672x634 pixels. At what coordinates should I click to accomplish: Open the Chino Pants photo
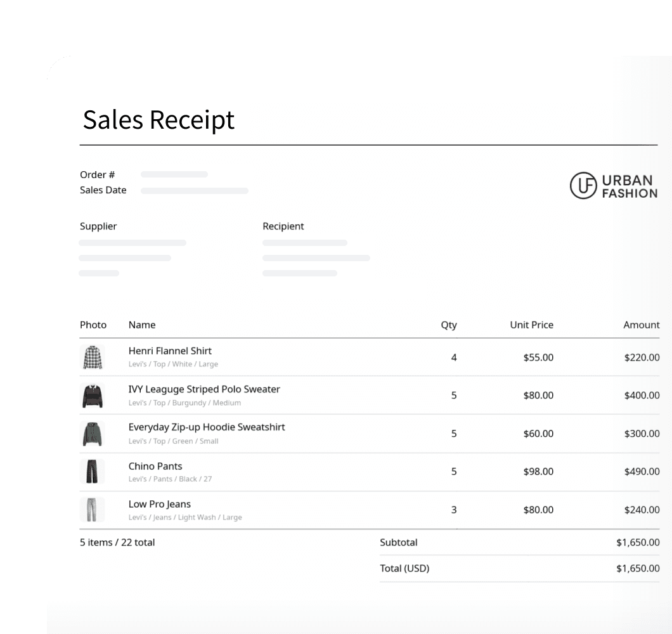click(93, 472)
